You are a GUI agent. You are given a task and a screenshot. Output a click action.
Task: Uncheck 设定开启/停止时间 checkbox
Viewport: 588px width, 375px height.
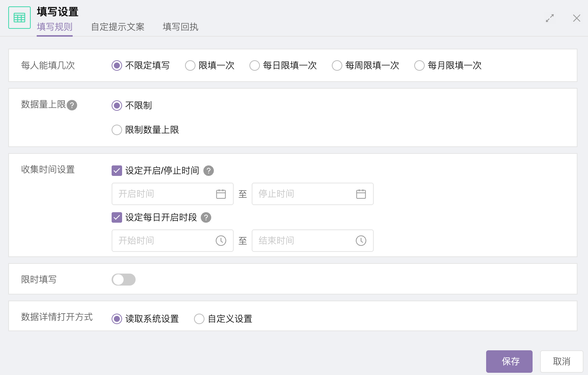point(117,171)
